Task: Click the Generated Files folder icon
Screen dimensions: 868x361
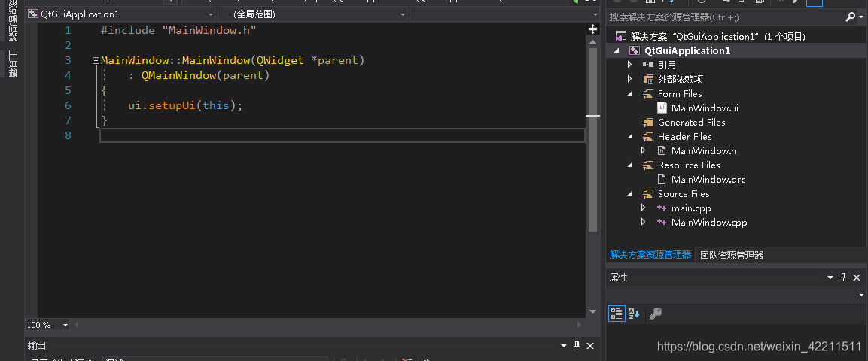Action: click(x=648, y=123)
